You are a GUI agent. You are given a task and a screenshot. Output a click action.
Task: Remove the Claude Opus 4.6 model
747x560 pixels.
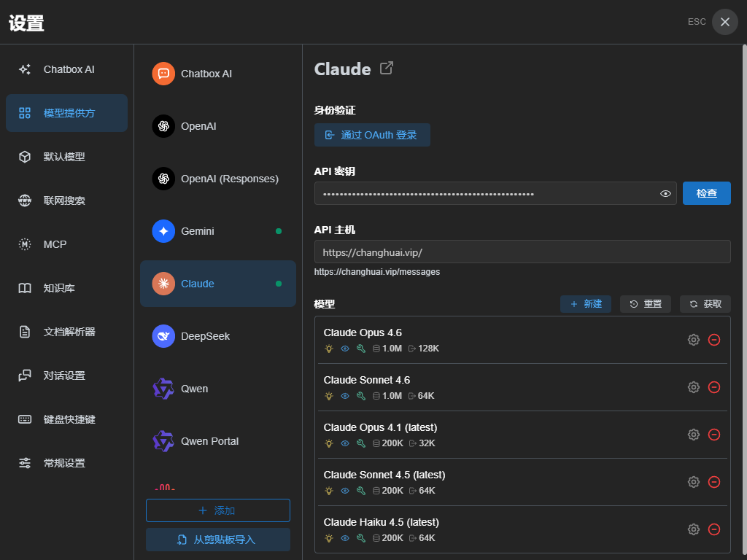click(714, 340)
